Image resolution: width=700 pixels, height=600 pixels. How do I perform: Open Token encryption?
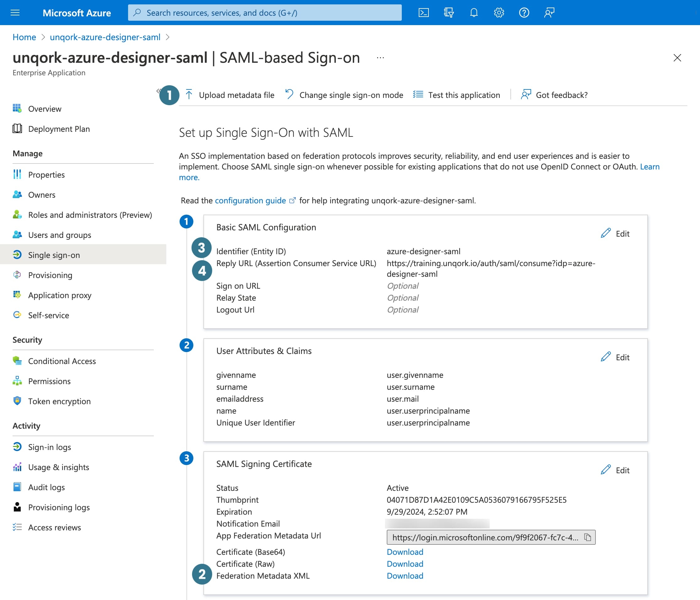click(59, 401)
